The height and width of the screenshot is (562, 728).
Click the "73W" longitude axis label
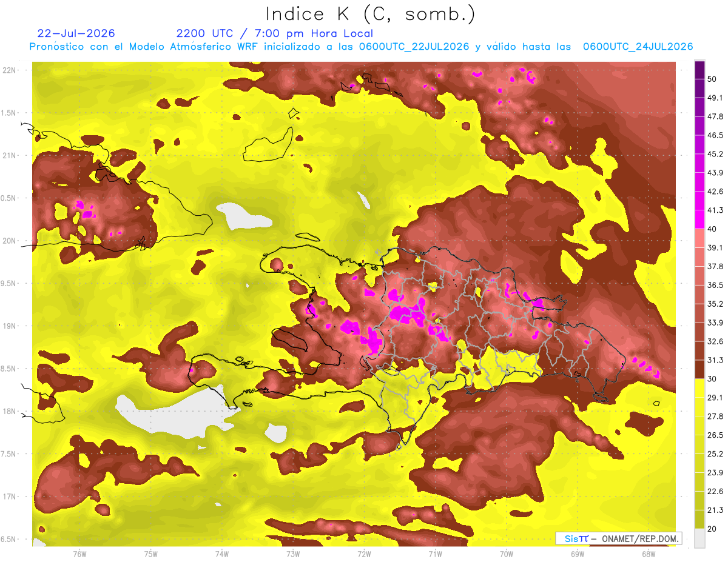pyautogui.click(x=293, y=554)
